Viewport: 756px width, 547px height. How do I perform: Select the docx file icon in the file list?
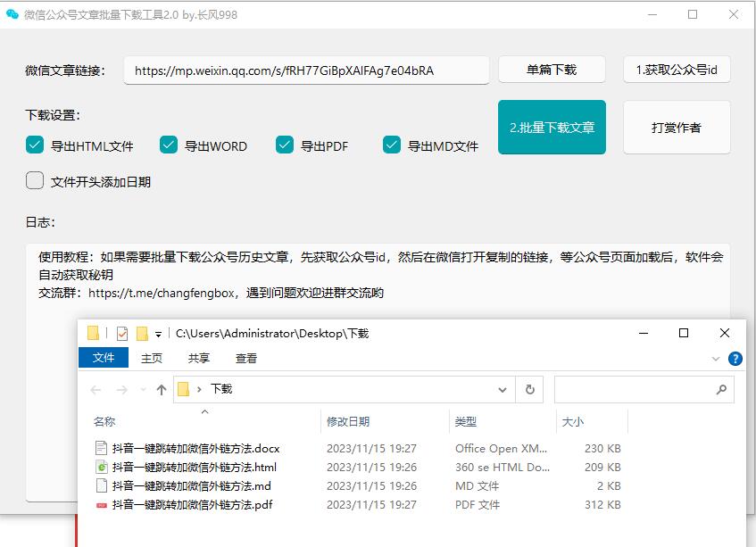[101, 448]
